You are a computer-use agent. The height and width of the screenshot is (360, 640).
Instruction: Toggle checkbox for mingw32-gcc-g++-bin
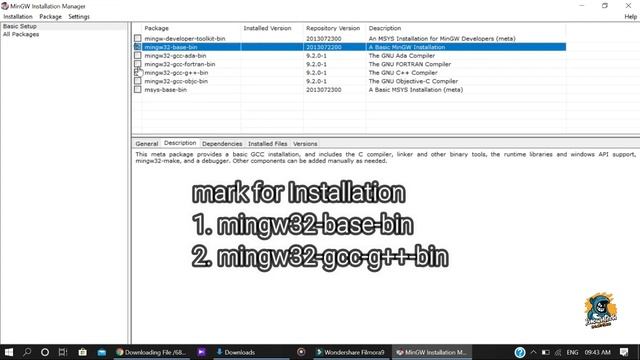(138, 73)
